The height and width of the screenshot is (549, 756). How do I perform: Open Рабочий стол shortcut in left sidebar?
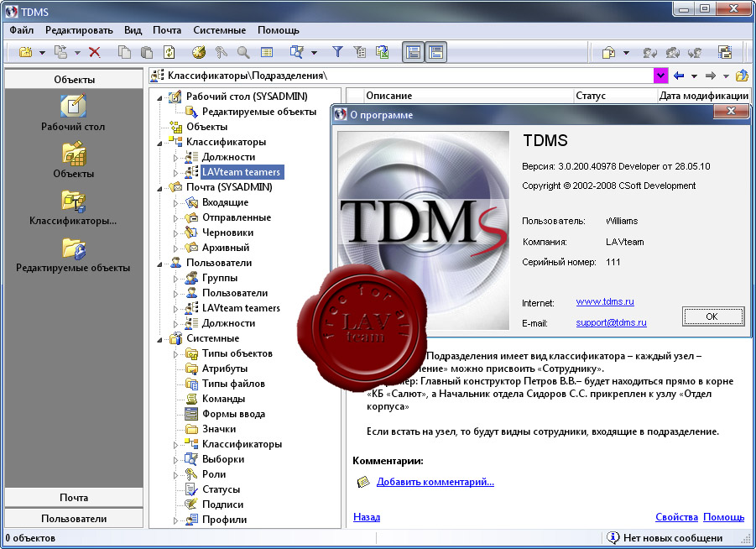click(x=73, y=112)
